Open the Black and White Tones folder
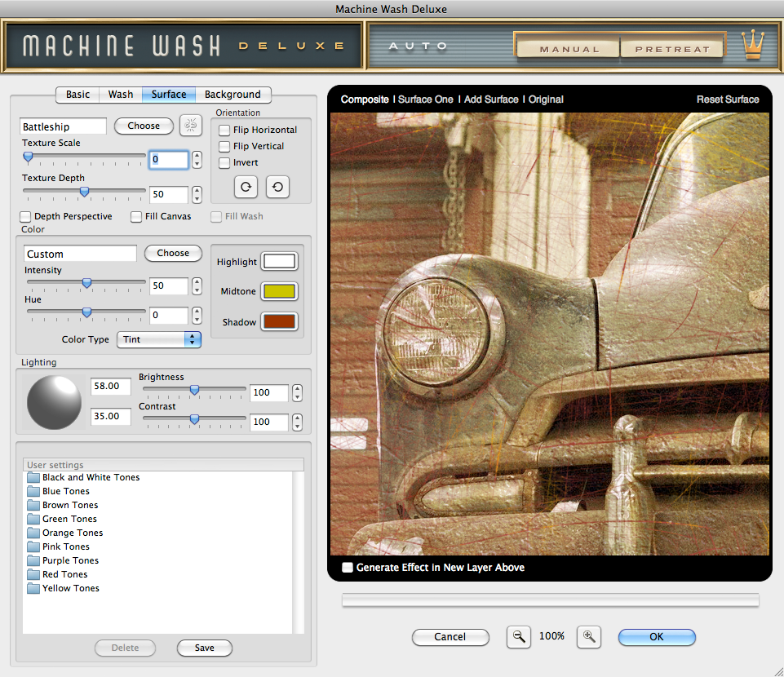 pyautogui.click(x=83, y=477)
